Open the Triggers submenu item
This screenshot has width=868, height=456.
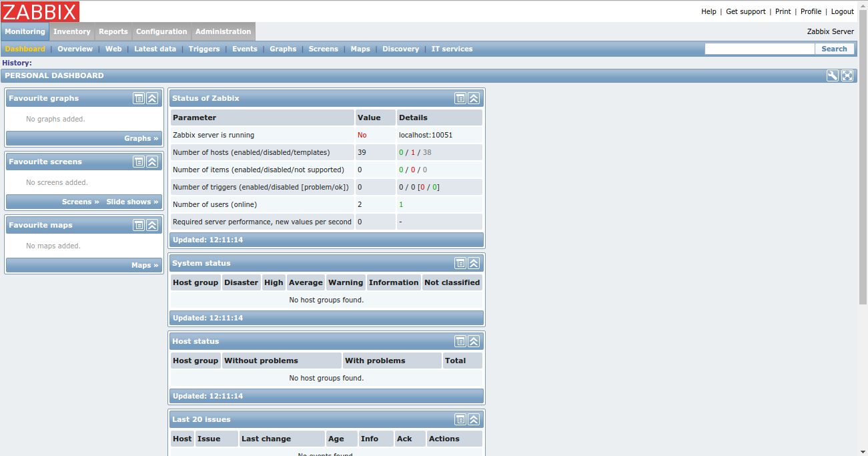(x=204, y=49)
